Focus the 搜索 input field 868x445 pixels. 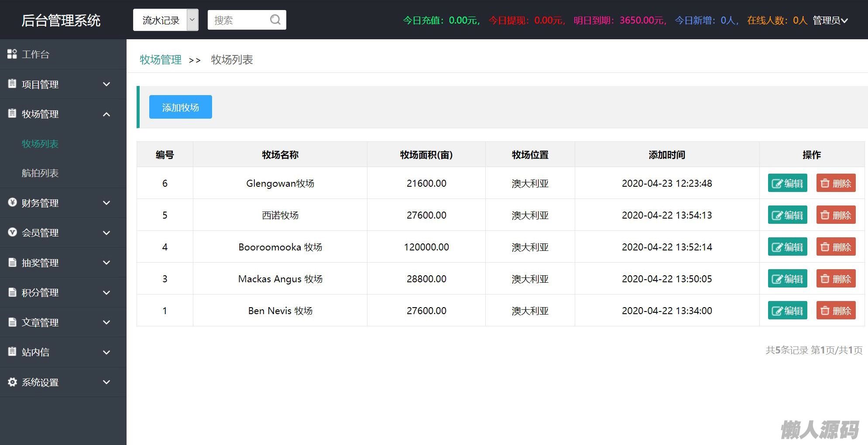point(238,20)
